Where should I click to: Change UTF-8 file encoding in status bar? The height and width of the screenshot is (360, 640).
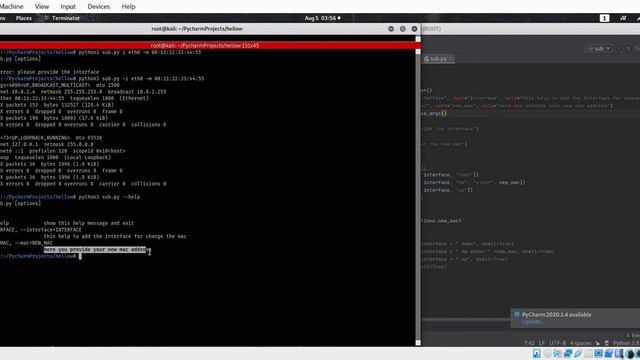558,343
